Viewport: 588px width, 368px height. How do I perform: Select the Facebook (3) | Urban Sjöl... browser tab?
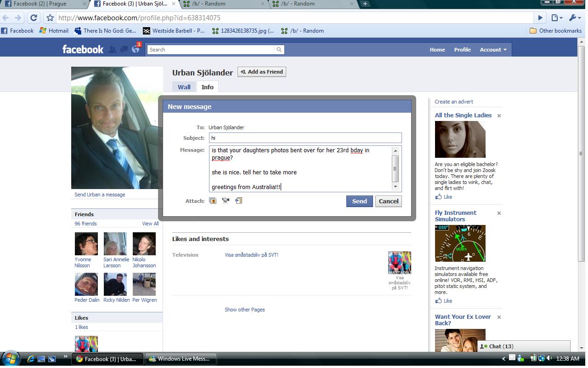134,4
